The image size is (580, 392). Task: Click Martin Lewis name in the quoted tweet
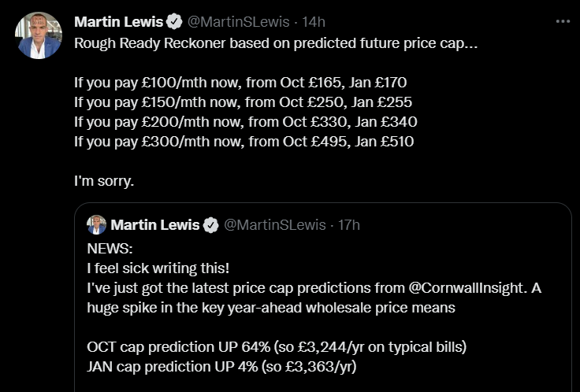(155, 225)
